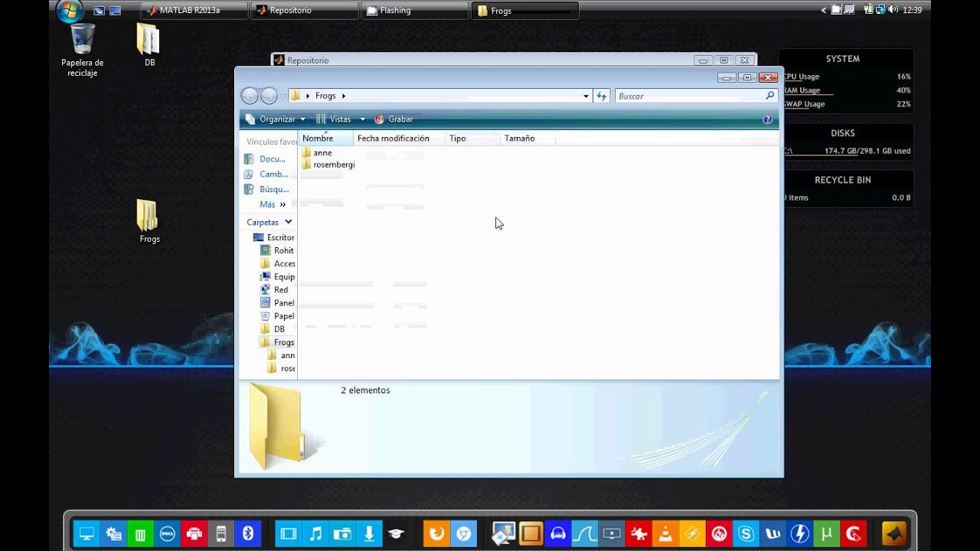Open the Papelera de reciclaje desktop icon
The width and height of the screenshot is (980, 551).
click(83, 50)
